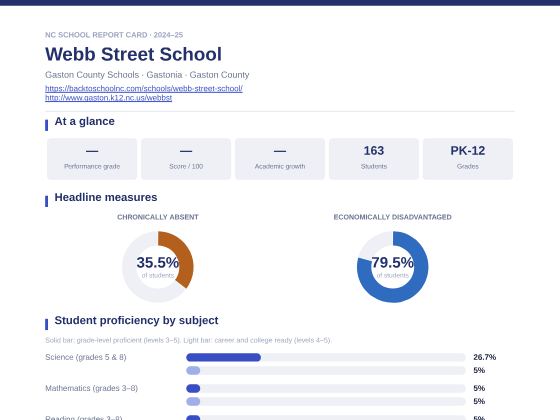Open the backtoschoolnc.com webb-street-school link

point(144,88)
